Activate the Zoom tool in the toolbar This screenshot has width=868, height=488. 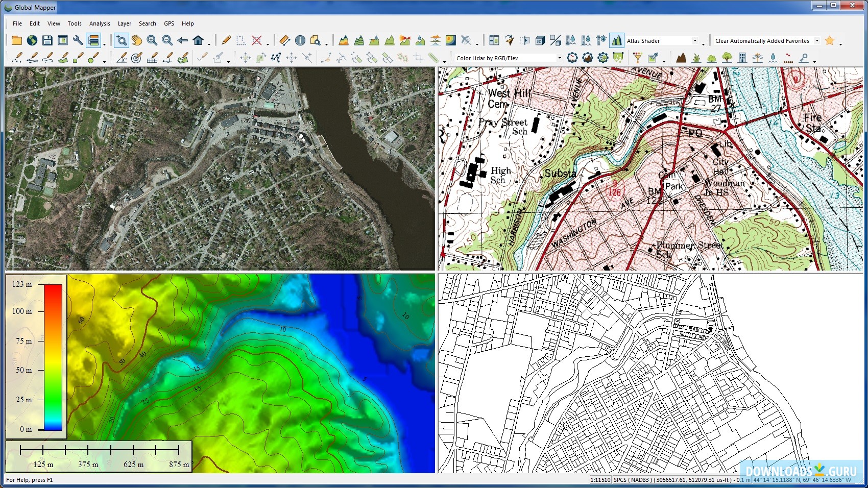click(121, 40)
